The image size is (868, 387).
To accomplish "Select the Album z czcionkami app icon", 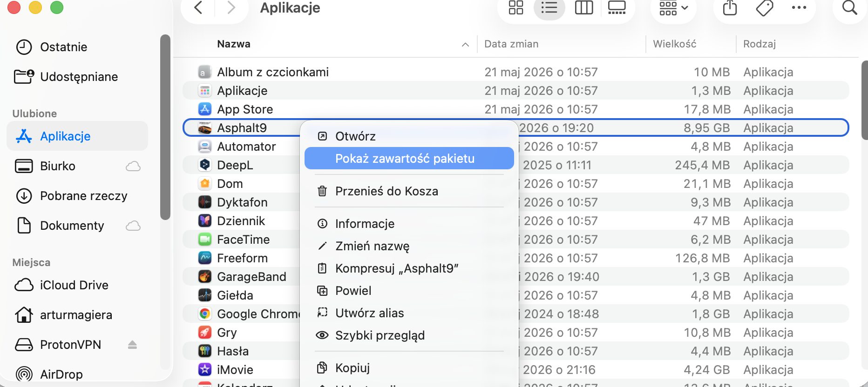I will pos(204,72).
